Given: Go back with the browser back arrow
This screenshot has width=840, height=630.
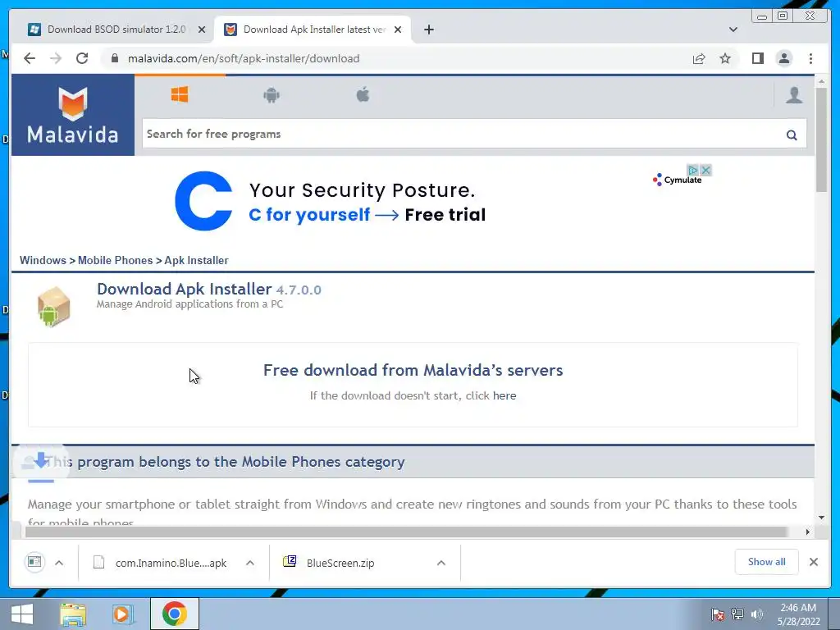Looking at the screenshot, I should 30,58.
